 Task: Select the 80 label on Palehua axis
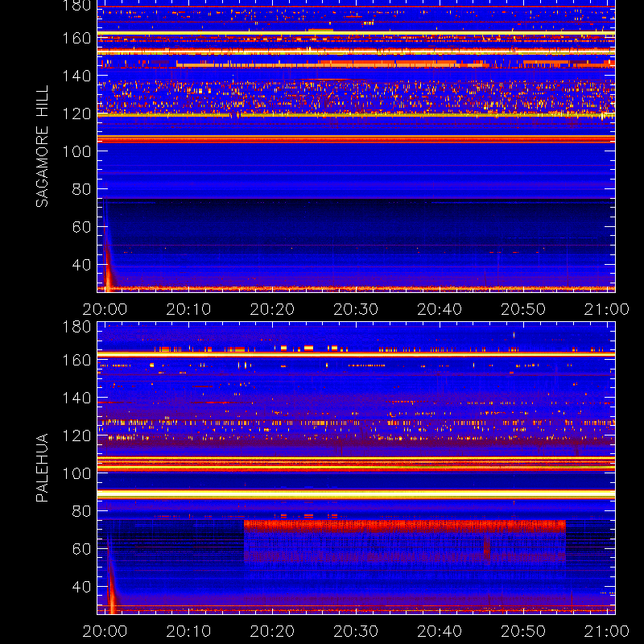(x=81, y=511)
